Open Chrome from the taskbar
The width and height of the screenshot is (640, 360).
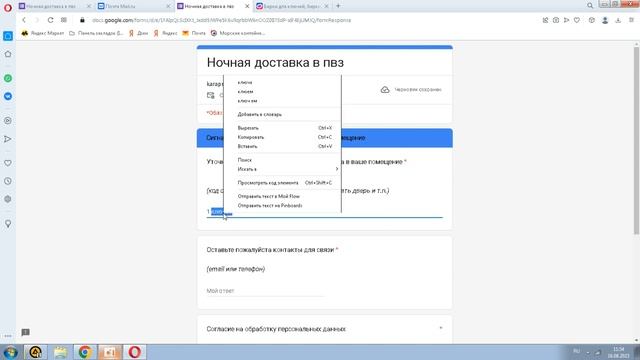(x=85, y=352)
